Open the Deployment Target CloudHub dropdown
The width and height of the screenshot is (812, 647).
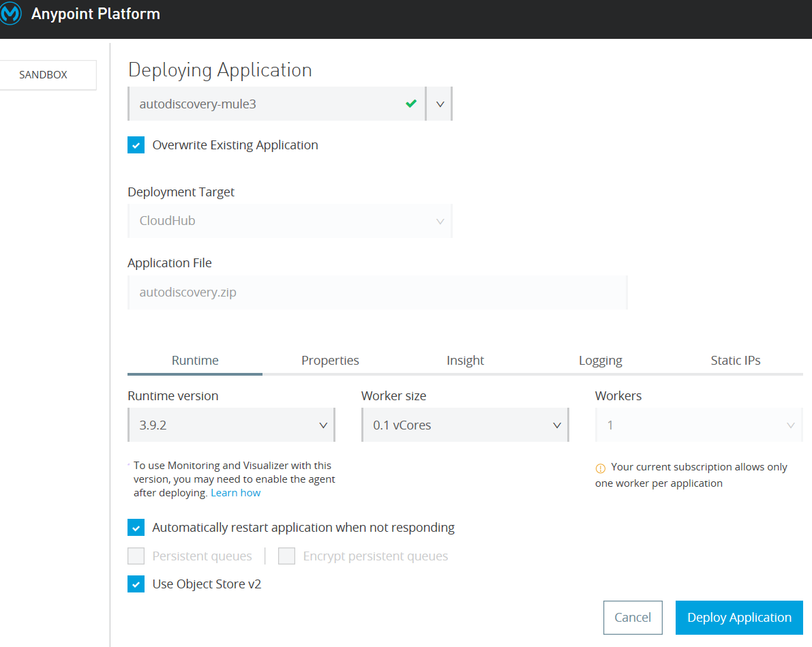289,221
